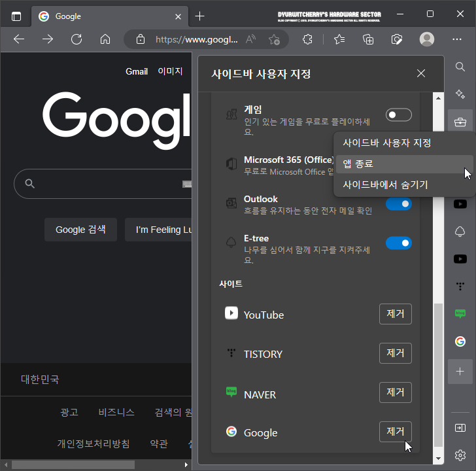Open the sidebar Tools briefcase icon

(x=460, y=122)
